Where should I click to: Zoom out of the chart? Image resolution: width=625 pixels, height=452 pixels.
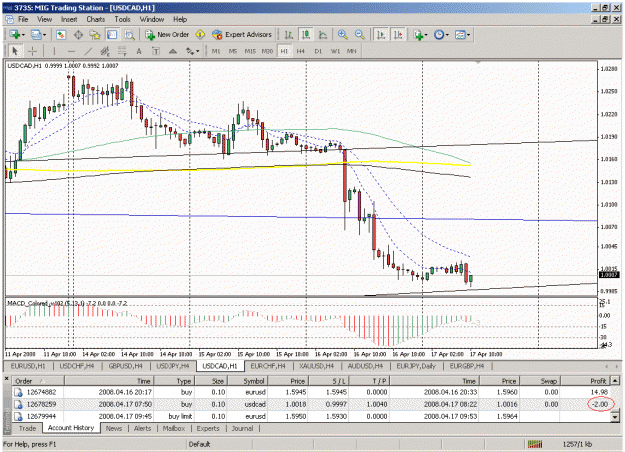(360, 35)
